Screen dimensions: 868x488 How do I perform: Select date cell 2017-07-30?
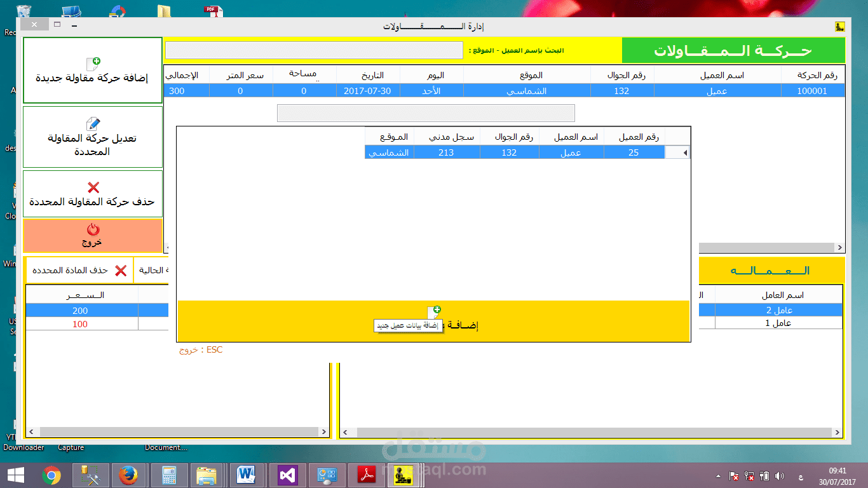pos(367,91)
